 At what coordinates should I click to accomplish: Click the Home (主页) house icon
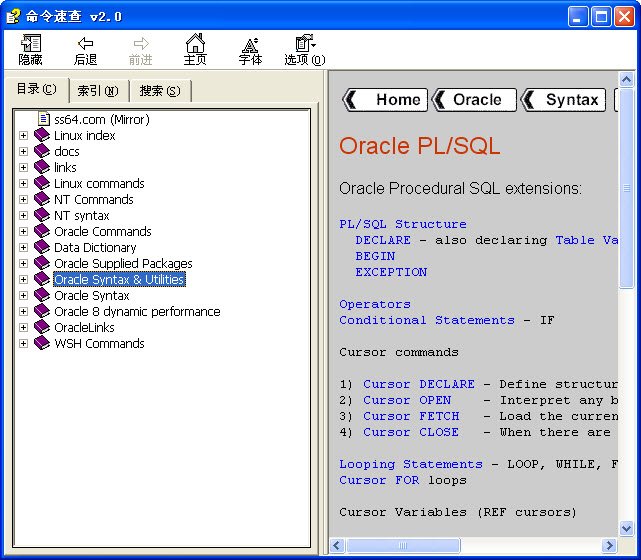coord(195,44)
